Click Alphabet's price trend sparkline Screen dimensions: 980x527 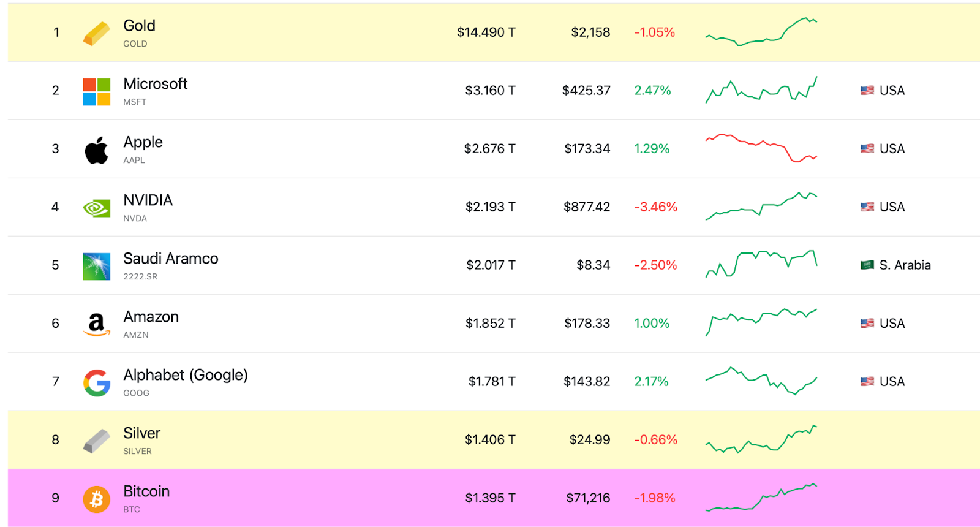pyautogui.click(x=761, y=381)
